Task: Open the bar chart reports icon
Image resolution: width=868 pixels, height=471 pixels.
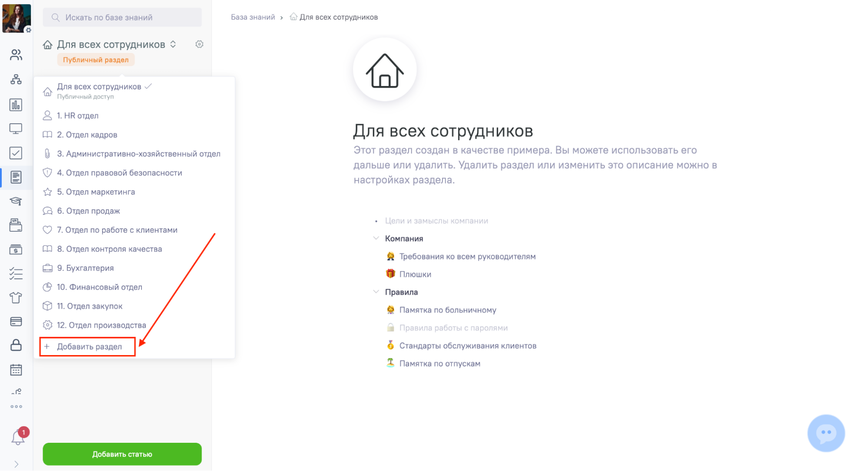Action: coord(16,105)
